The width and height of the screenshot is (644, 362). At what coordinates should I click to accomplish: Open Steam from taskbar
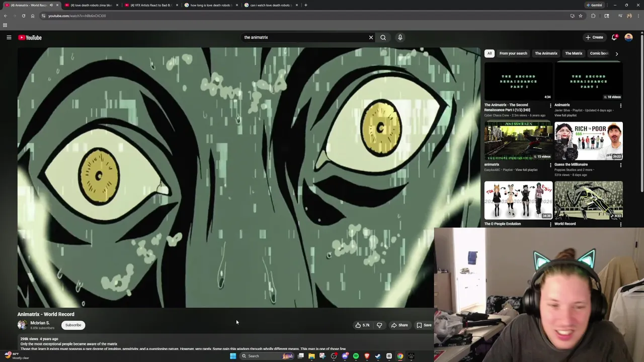(378, 356)
